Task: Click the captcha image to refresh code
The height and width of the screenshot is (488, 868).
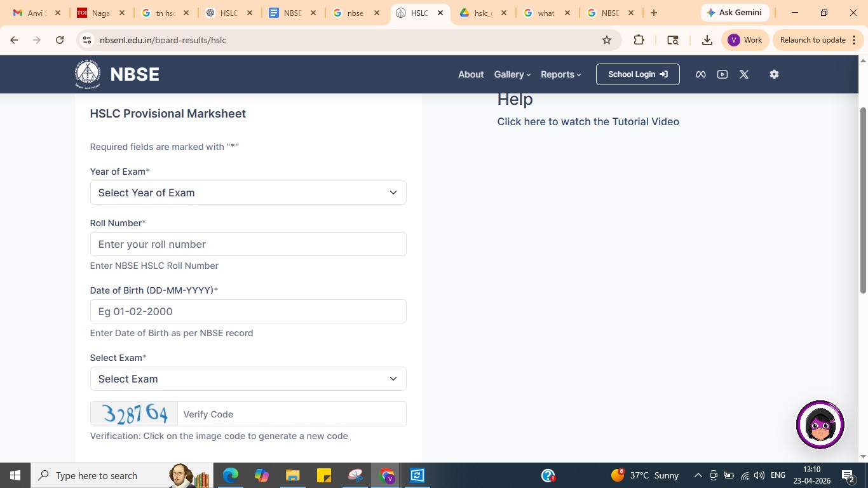Action: coord(134,414)
